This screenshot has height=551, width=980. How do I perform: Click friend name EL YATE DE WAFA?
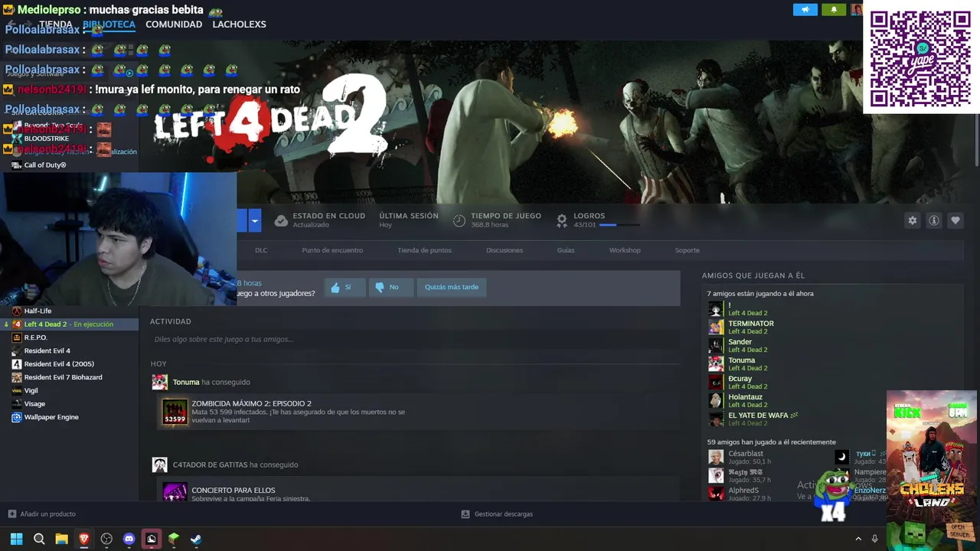[x=758, y=416]
